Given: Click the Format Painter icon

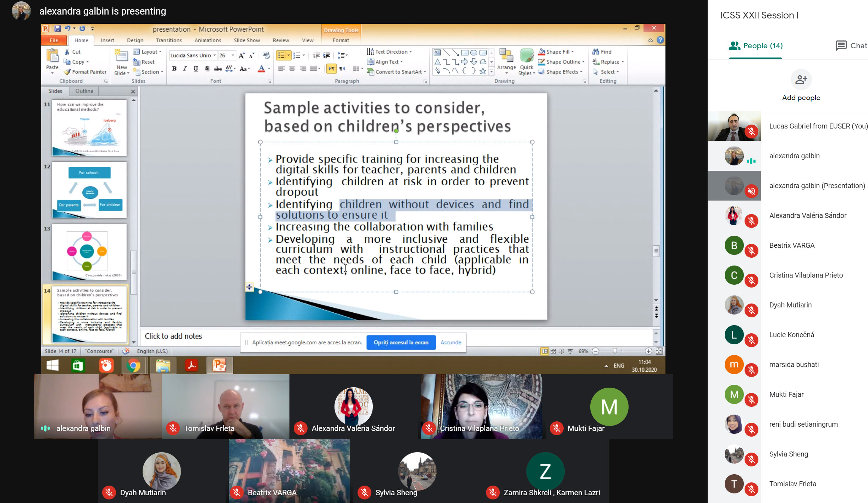Looking at the screenshot, I should tap(67, 72).
